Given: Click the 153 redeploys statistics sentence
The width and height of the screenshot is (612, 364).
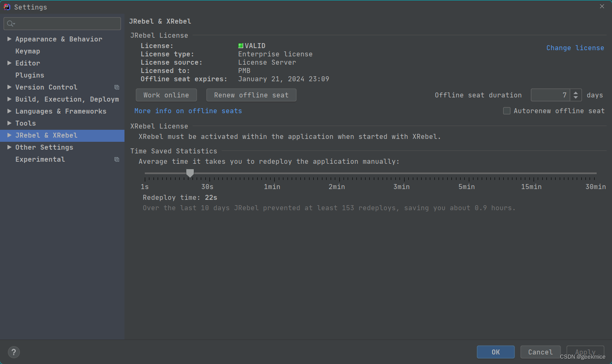Looking at the screenshot, I should point(329,208).
